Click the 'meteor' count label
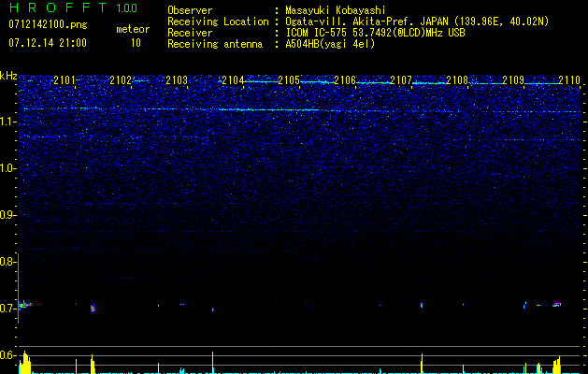This screenshot has height=374, width=588. (133, 29)
